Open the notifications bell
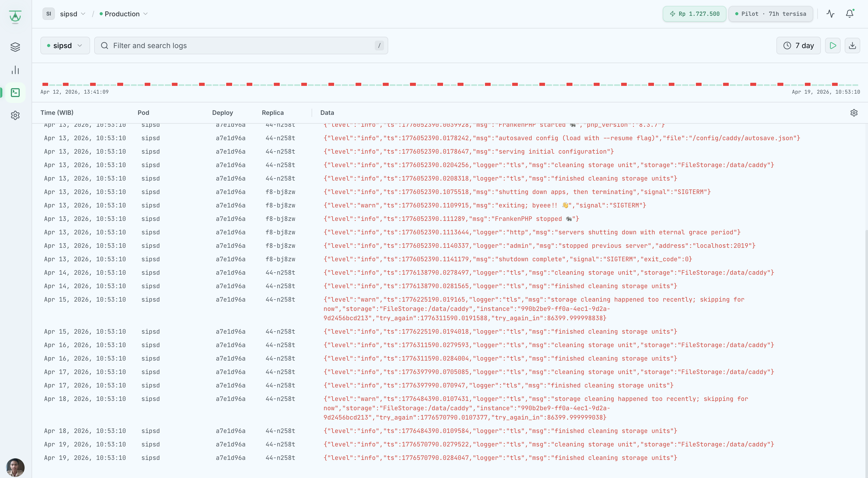This screenshot has height=478, width=868. [x=849, y=14]
